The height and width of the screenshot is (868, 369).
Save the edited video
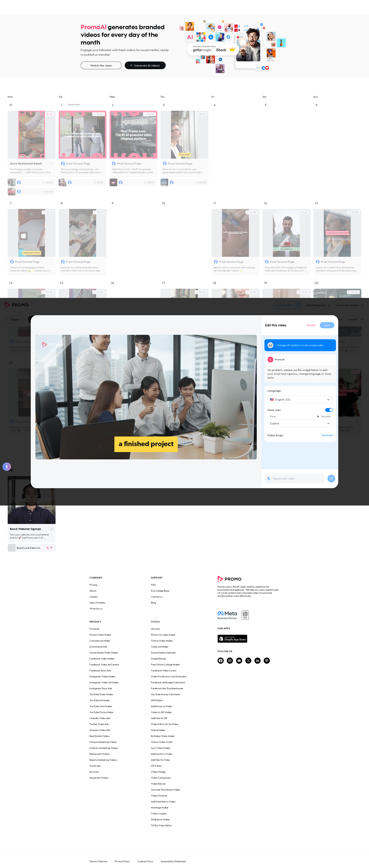point(327,325)
